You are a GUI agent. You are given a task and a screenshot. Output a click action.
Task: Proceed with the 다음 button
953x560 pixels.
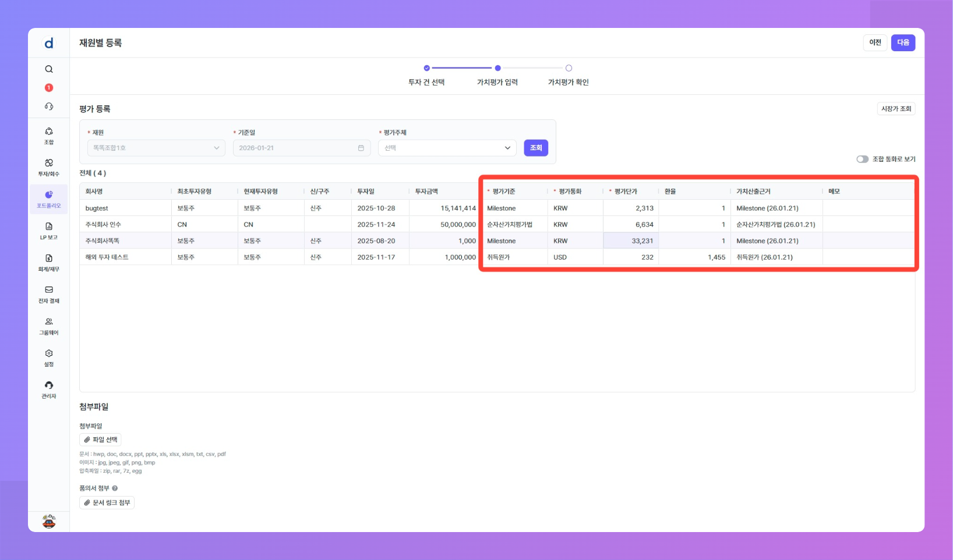903,42
